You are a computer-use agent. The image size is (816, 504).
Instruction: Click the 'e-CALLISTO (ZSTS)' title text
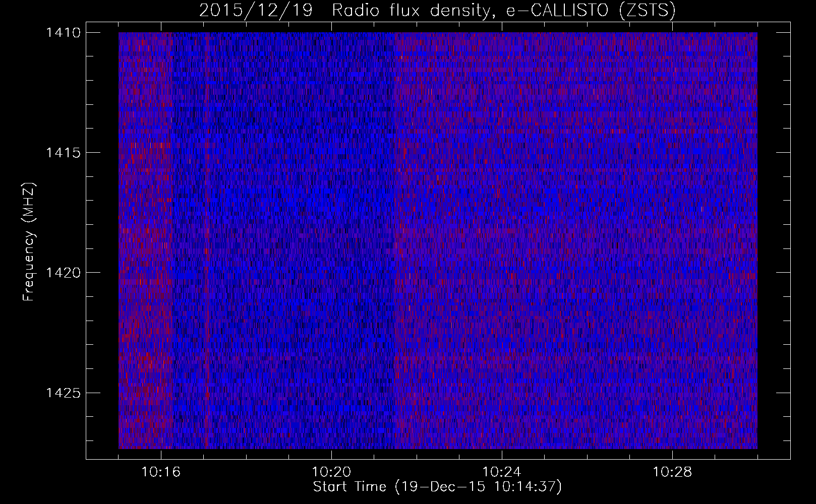pos(591,11)
